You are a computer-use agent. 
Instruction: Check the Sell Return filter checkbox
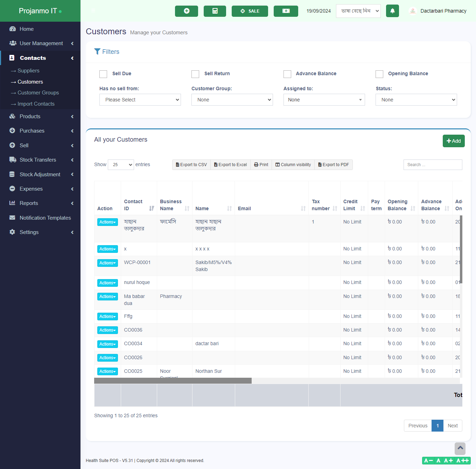click(195, 74)
